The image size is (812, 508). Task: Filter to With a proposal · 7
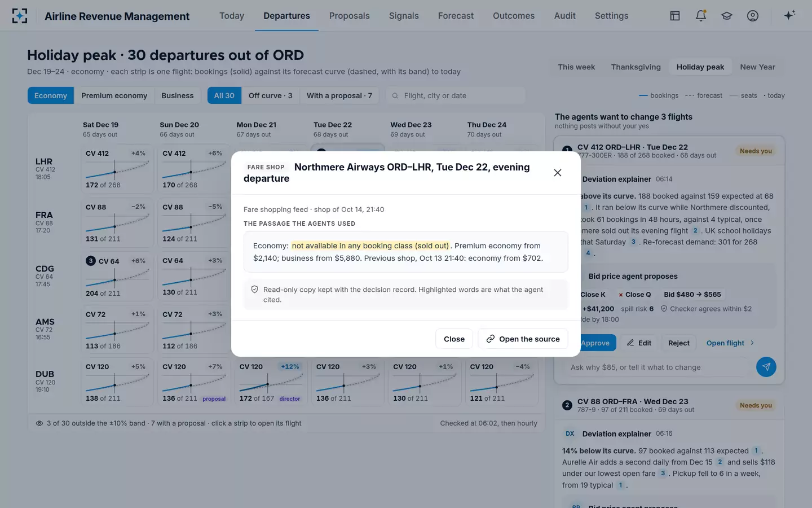coord(339,95)
